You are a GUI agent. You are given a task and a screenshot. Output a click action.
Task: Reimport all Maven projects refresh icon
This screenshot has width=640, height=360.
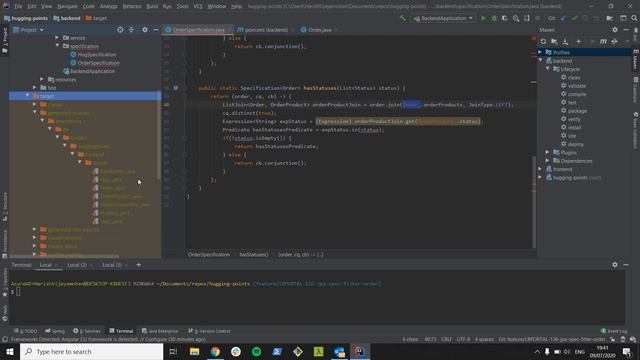coord(543,41)
